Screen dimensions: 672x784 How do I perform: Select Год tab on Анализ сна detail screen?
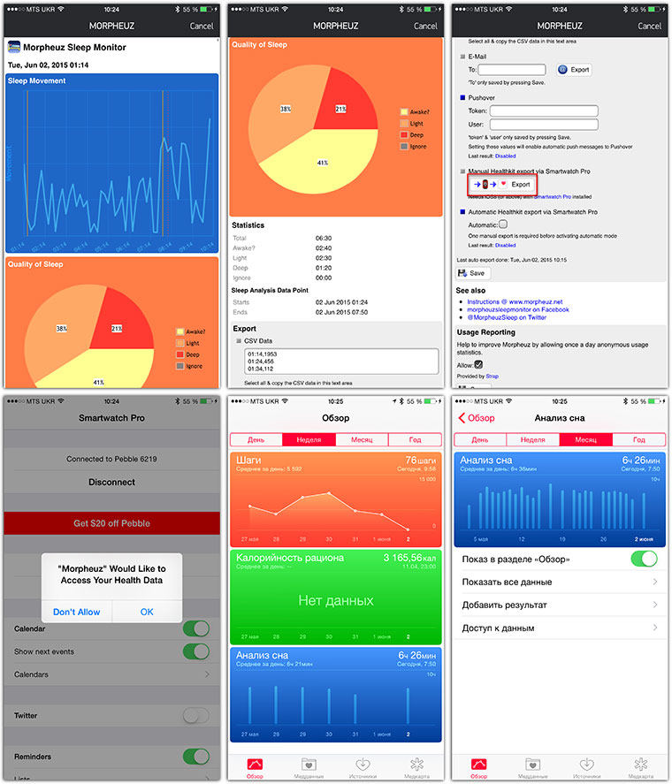[x=639, y=439]
